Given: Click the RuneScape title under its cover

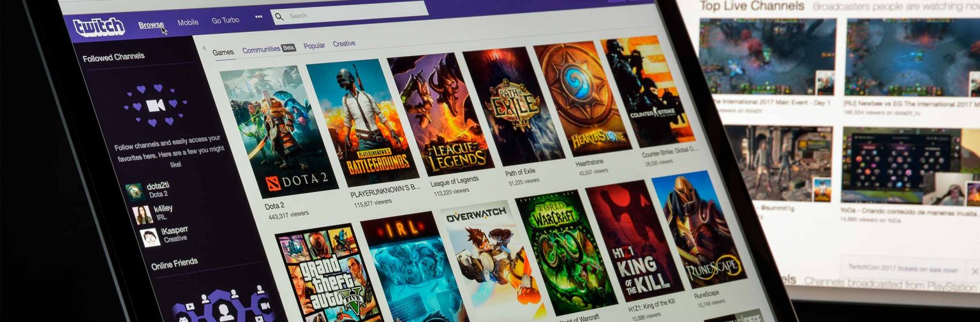Looking at the screenshot, I should click(x=706, y=293).
